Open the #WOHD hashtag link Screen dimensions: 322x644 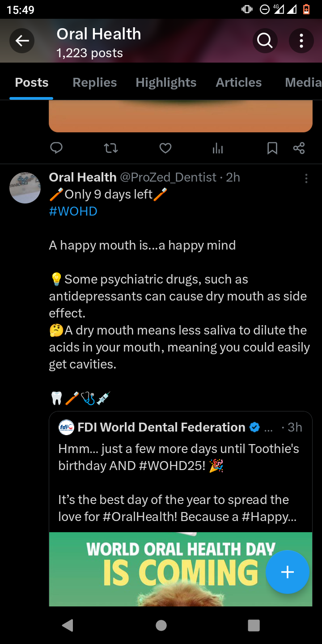tap(73, 212)
